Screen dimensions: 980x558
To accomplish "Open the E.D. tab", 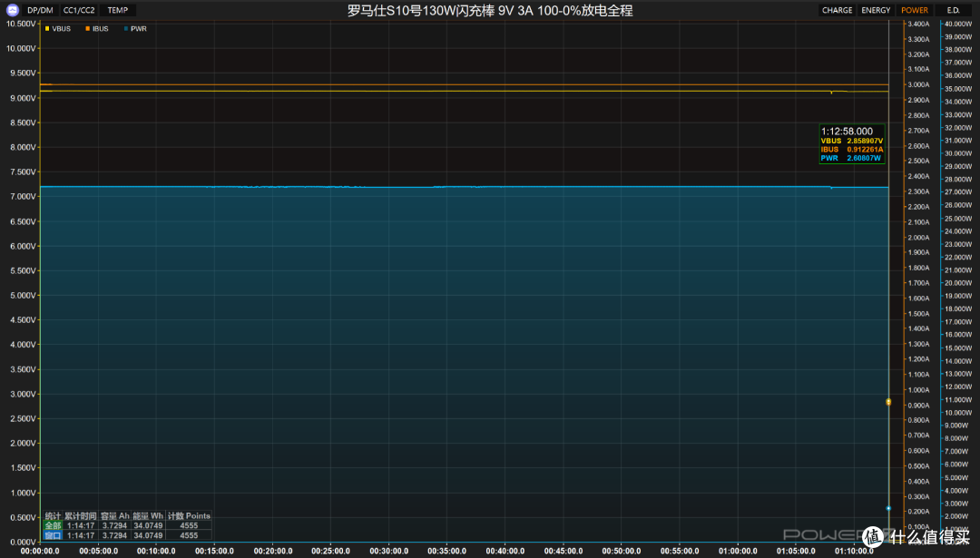I will coord(953,10).
